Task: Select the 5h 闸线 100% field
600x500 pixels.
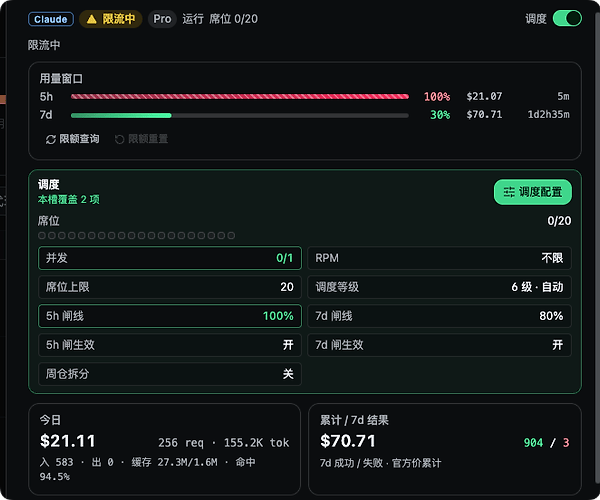Action: [x=170, y=316]
